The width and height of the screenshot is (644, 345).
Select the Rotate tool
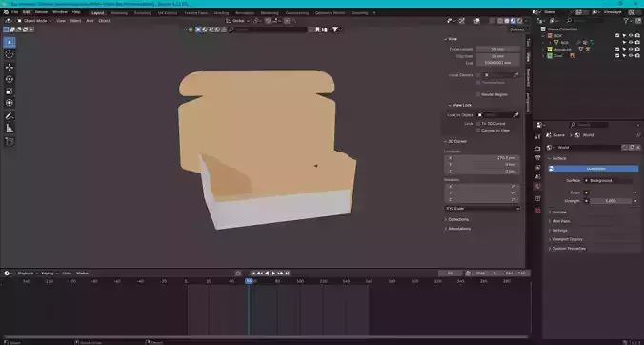[10, 79]
